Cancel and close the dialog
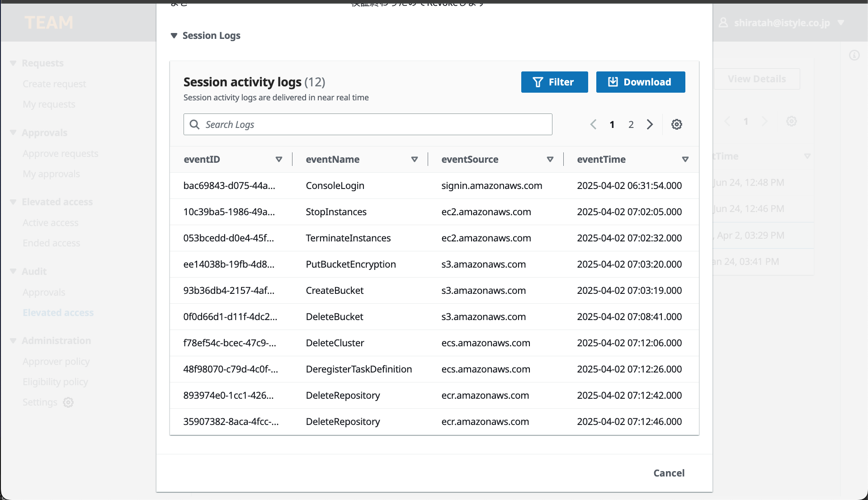 click(x=669, y=473)
